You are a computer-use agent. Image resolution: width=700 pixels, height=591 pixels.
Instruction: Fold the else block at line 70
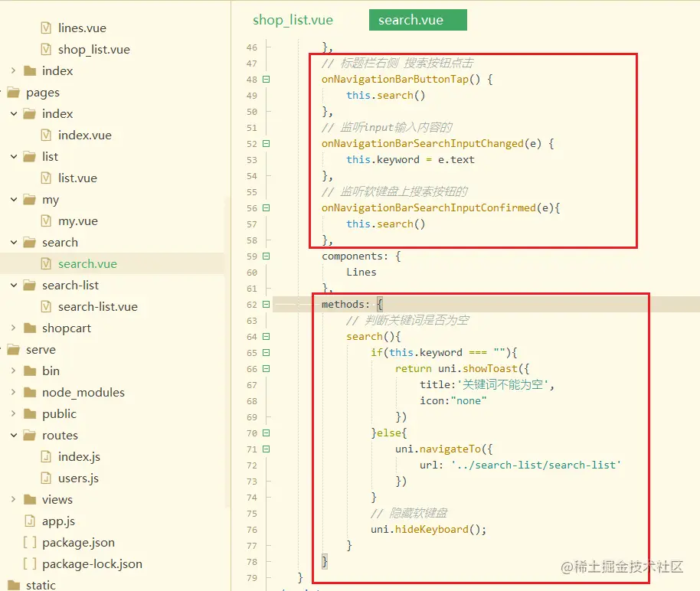[266, 433]
